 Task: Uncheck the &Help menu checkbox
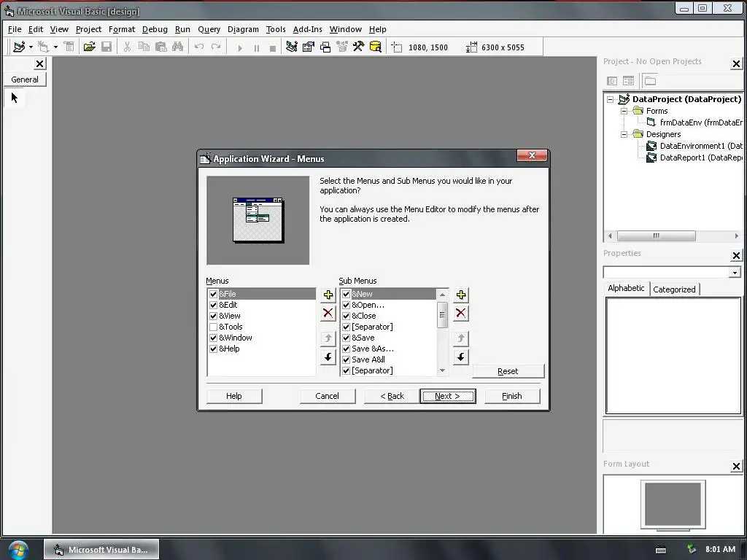[x=214, y=349]
